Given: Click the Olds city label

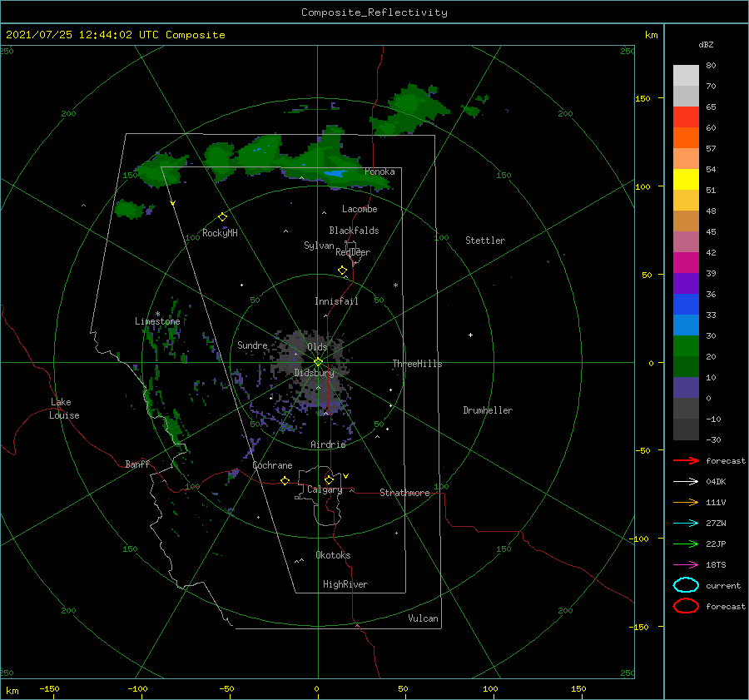Looking at the screenshot, I should (317, 347).
